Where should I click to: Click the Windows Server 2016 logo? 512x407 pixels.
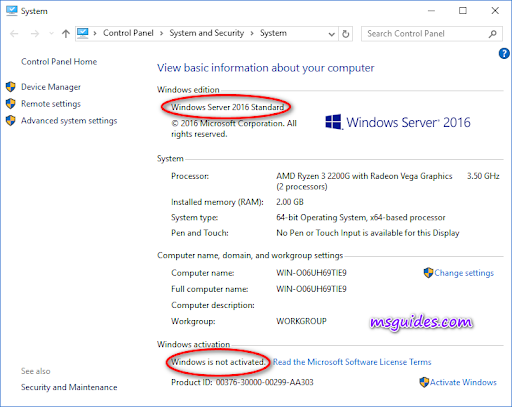398,122
